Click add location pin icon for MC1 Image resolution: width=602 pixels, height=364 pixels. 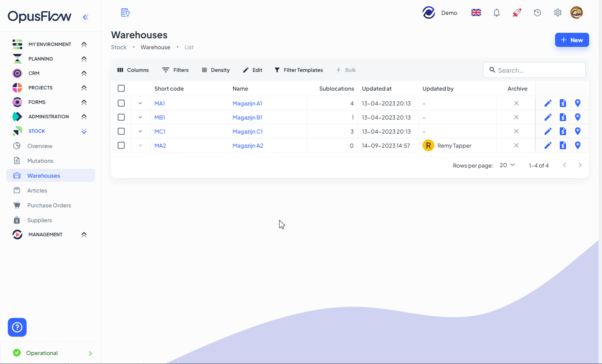pyautogui.click(x=578, y=131)
